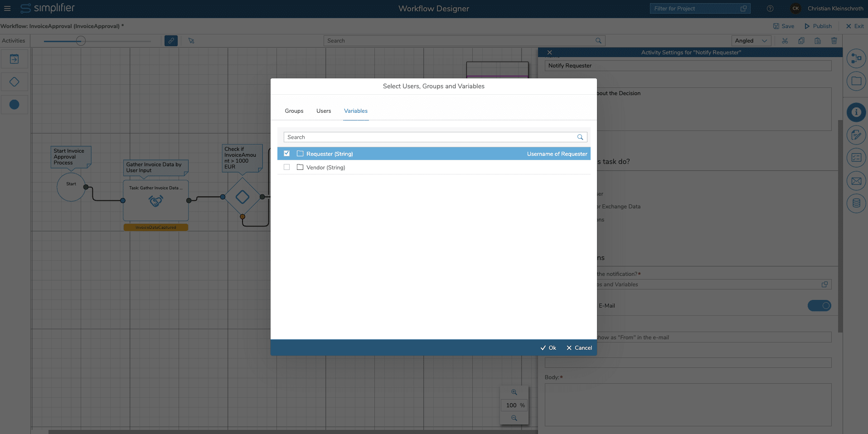This screenshot has height=434, width=868.
Task: Confirm selection with Ok button
Action: (548, 348)
